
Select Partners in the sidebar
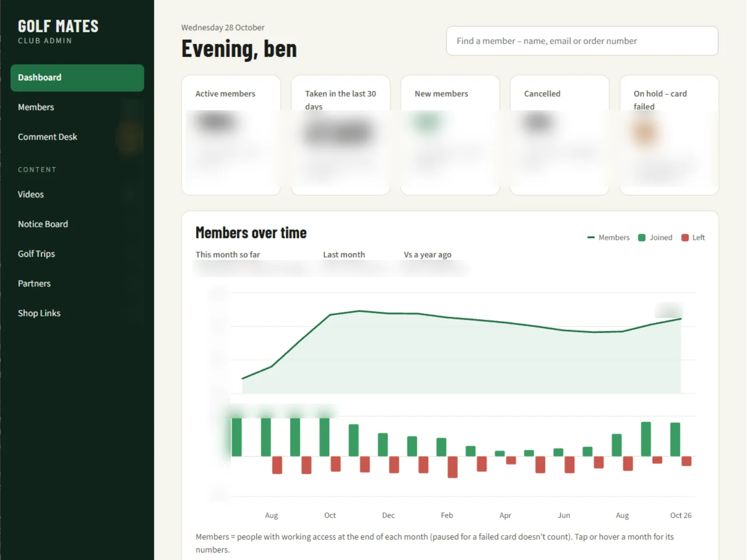pos(77,283)
